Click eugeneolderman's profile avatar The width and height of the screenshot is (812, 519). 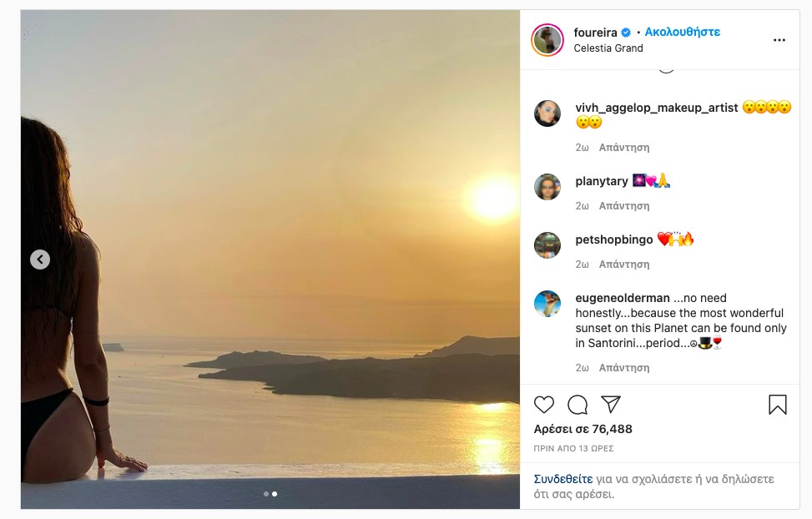pos(547,304)
